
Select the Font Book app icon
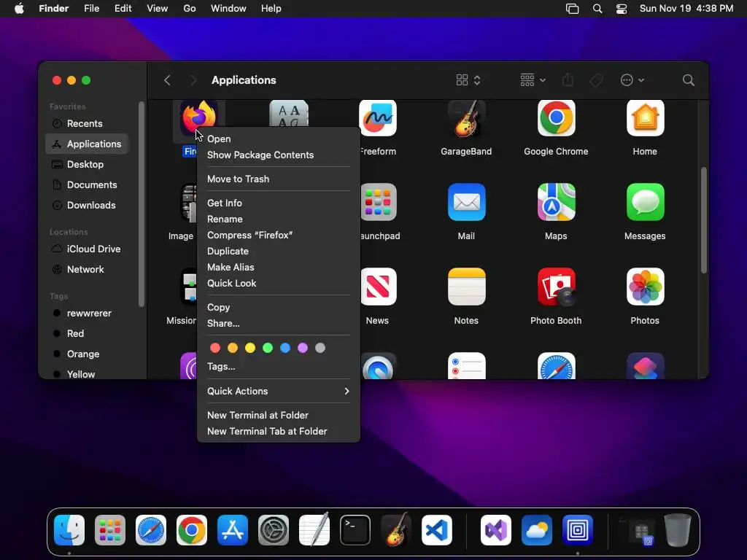[289, 113]
